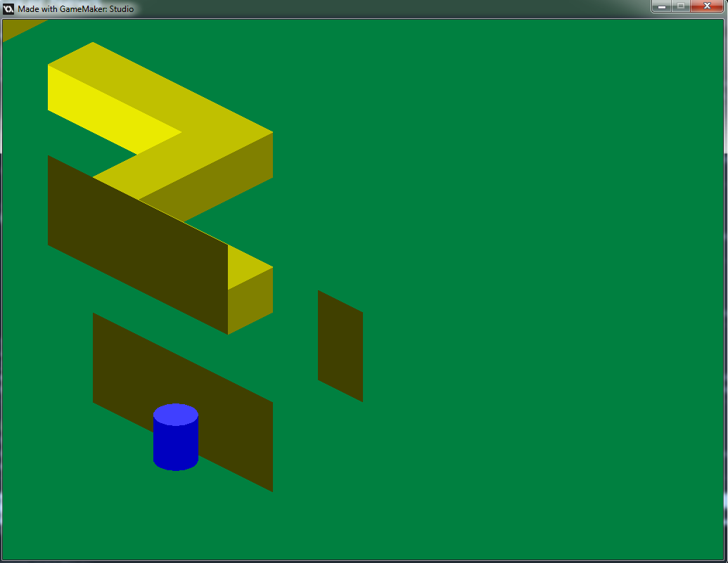The width and height of the screenshot is (728, 563).
Task: Close the GameMaker game window
Action: 707,6
